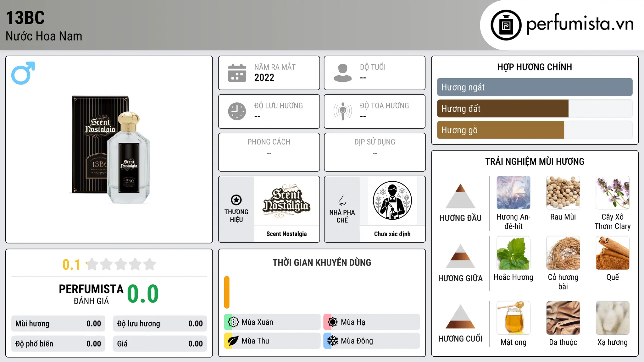Click the perfumista.vn bottle logo icon
The width and height of the screenshot is (644, 362).
click(x=506, y=25)
